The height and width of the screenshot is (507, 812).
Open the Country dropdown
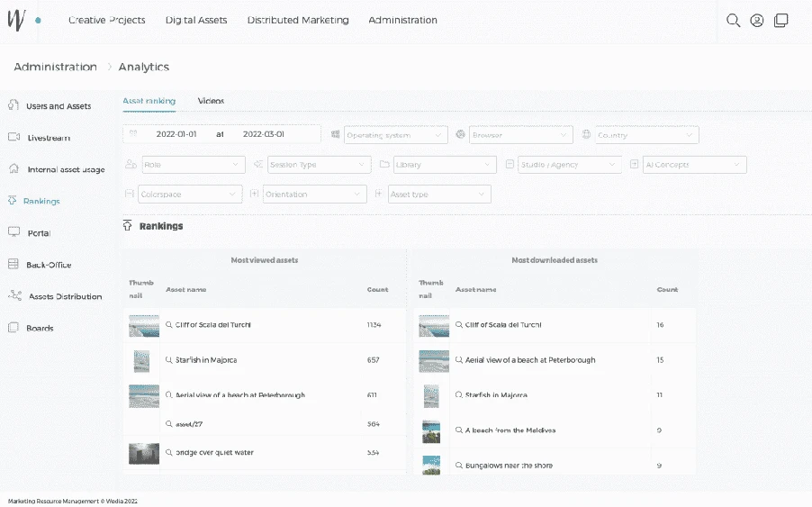click(x=646, y=135)
